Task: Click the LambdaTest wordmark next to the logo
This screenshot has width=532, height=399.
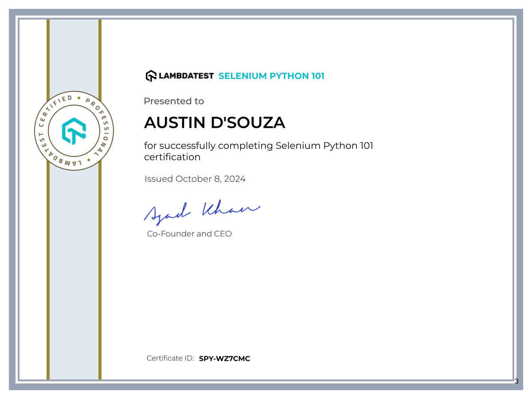Action: (186, 76)
